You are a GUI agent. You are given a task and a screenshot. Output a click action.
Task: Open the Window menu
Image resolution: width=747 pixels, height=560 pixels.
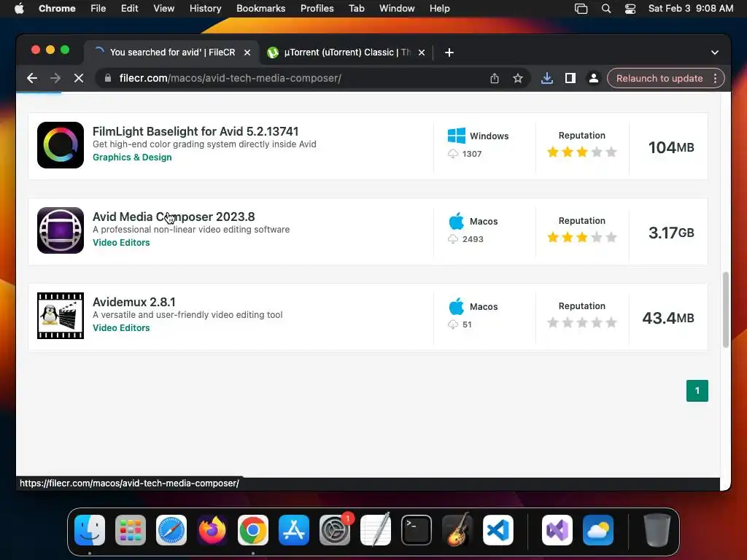pos(397,9)
